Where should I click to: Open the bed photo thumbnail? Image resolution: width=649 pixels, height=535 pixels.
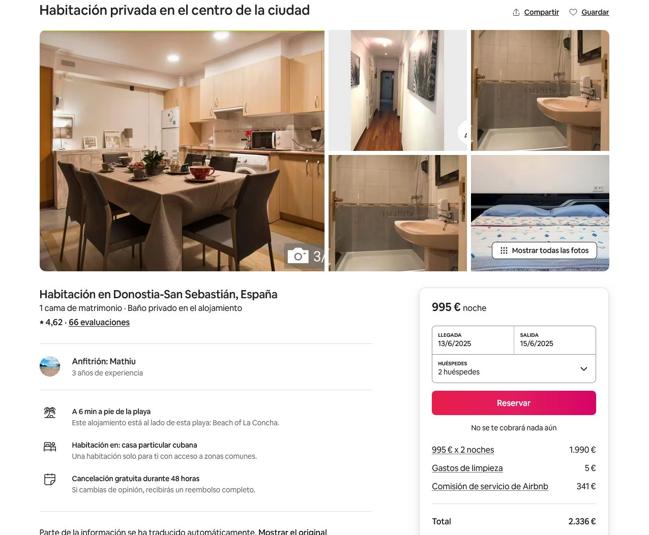coord(540,213)
